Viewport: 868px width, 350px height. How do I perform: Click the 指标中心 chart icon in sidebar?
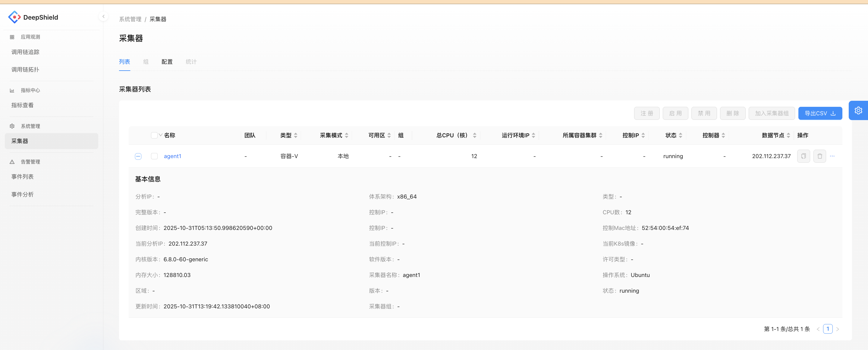tap(12, 90)
